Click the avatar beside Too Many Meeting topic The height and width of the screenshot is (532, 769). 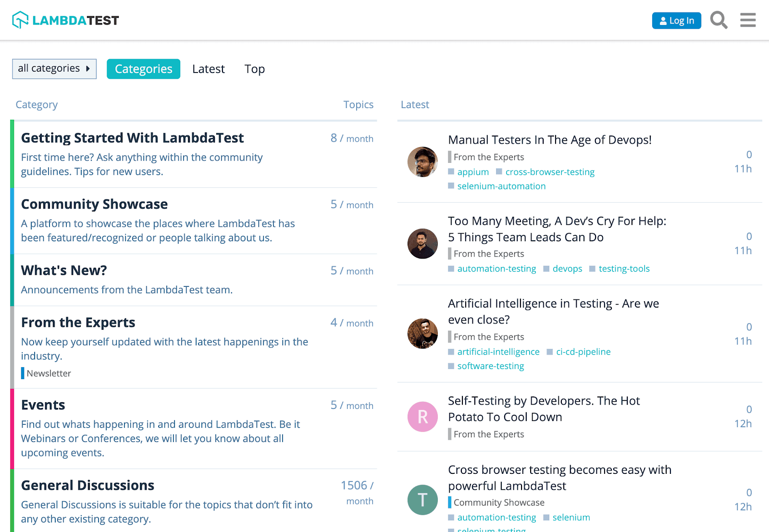(x=422, y=244)
